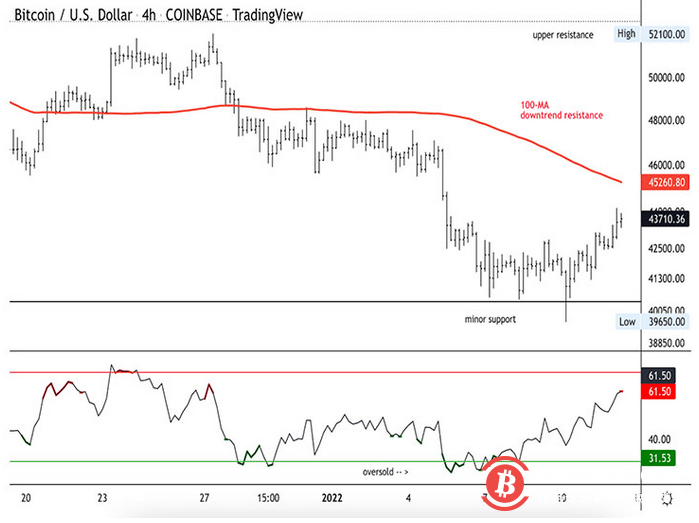
Task: Click the 52100.00 value on price axis
Action: click(666, 34)
